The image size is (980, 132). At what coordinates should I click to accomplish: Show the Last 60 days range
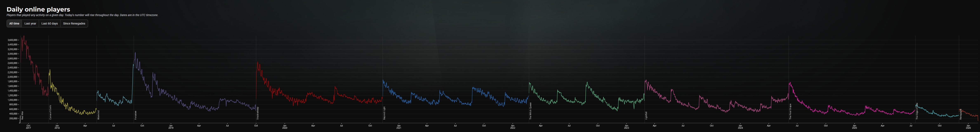point(49,24)
